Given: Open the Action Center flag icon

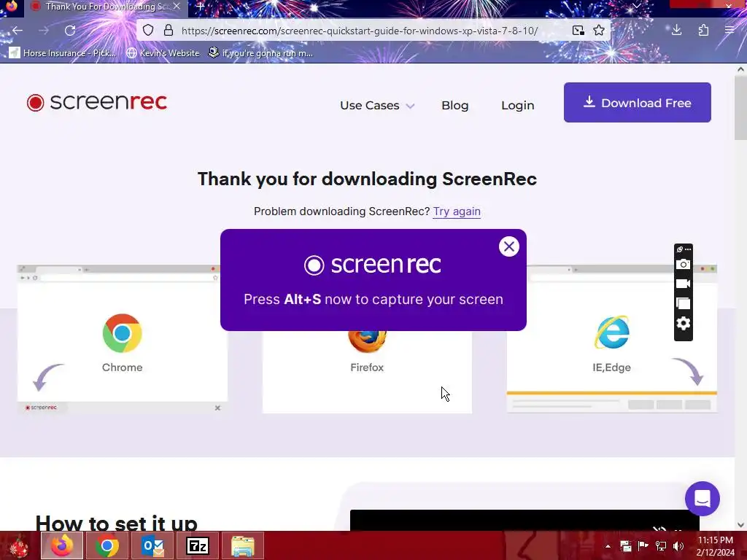Looking at the screenshot, I should [x=643, y=545].
